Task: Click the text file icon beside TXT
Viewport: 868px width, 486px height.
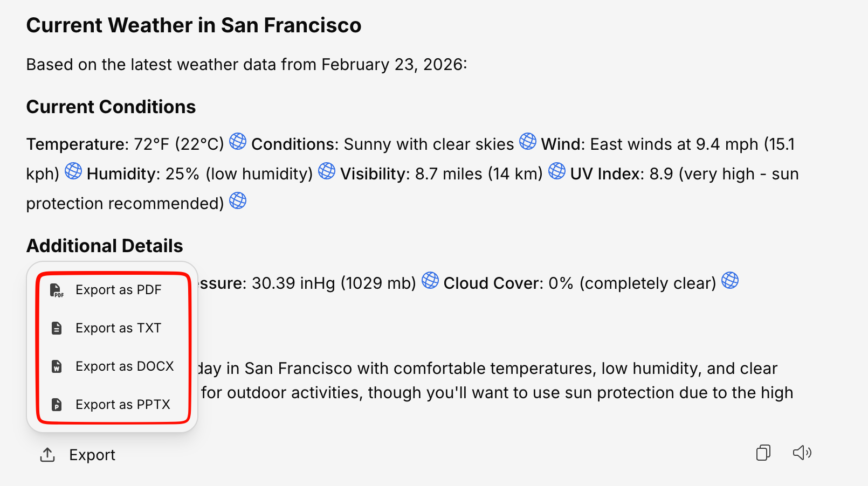Action: pyautogui.click(x=57, y=328)
